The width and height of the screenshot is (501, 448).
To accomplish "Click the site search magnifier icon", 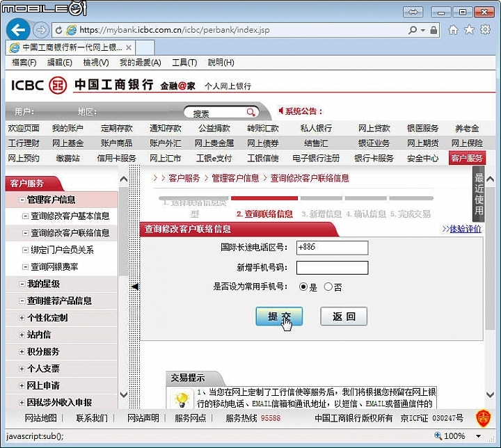I will point(250,112).
